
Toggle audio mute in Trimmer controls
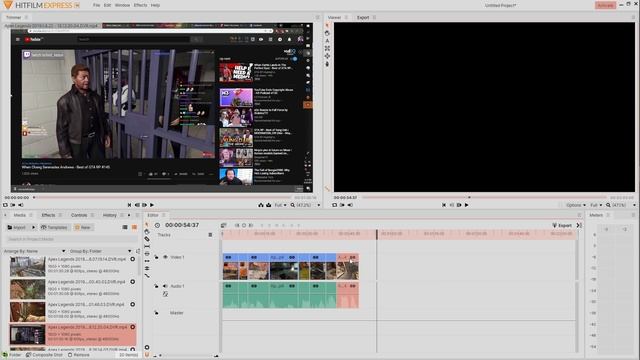21,205
